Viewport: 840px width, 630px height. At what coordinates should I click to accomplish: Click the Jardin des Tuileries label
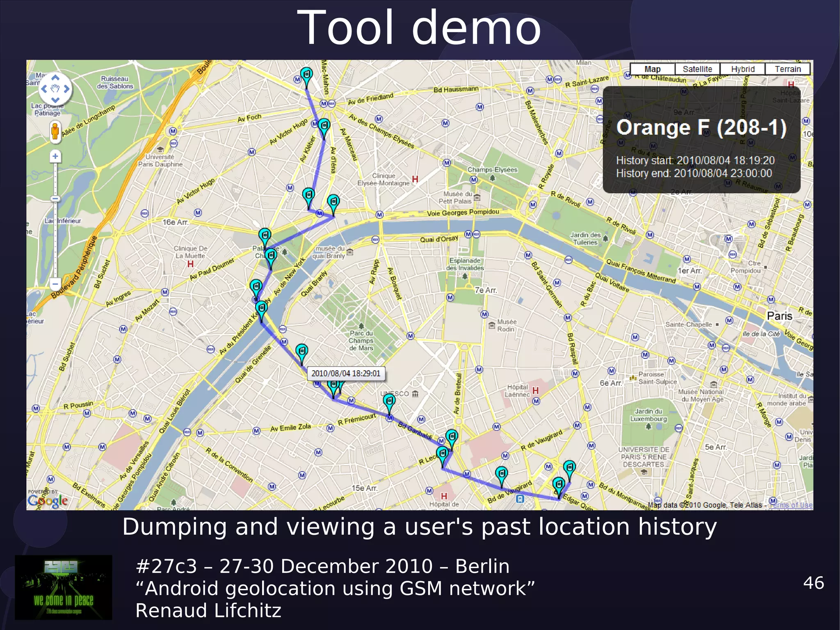(x=585, y=238)
